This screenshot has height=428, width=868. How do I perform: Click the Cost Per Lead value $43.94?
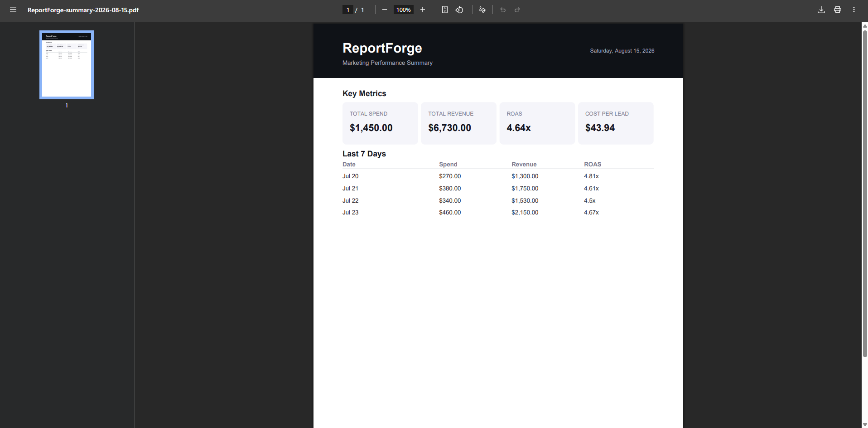click(600, 128)
